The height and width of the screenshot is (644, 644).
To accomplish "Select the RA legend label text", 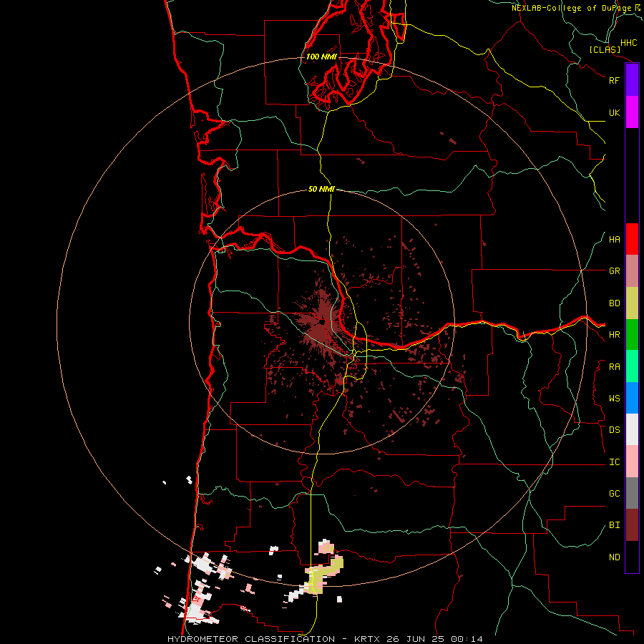I will pos(614,366).
